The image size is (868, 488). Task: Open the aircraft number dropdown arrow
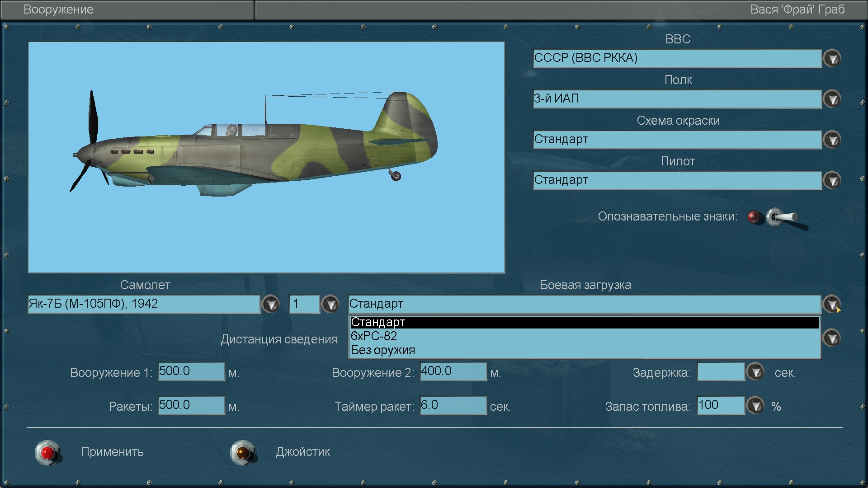[x=330, y=304]
